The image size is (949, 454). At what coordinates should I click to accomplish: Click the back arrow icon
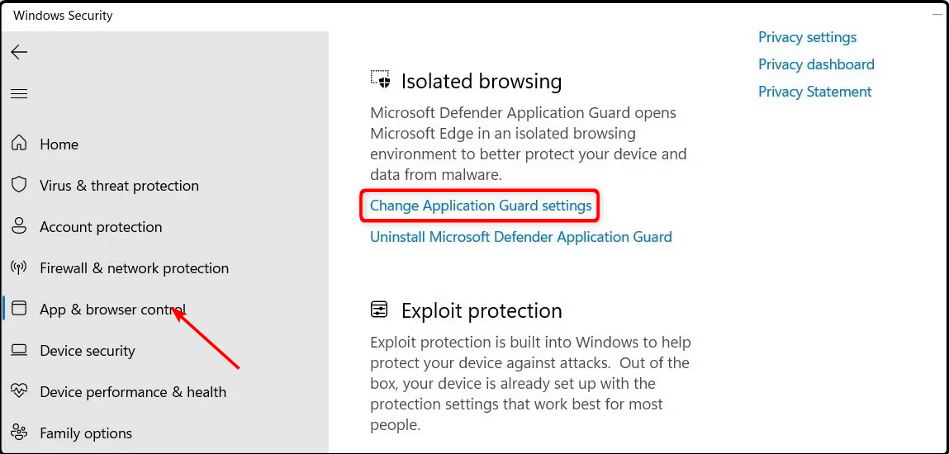click(19, 52)
